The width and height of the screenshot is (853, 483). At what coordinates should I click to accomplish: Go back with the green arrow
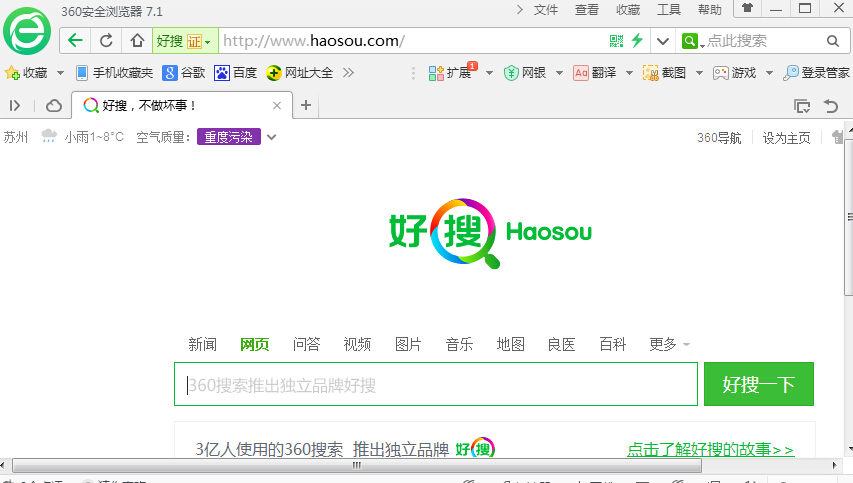coord(75,41)
